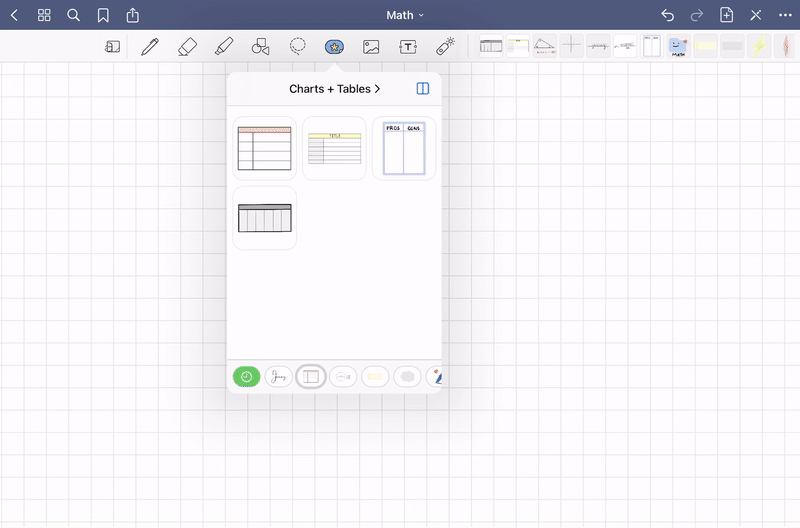Viewport: 800px width, 528px height.
Task: Pick the yellow sticky note in the quick-access bar
Action: [705, 46]
